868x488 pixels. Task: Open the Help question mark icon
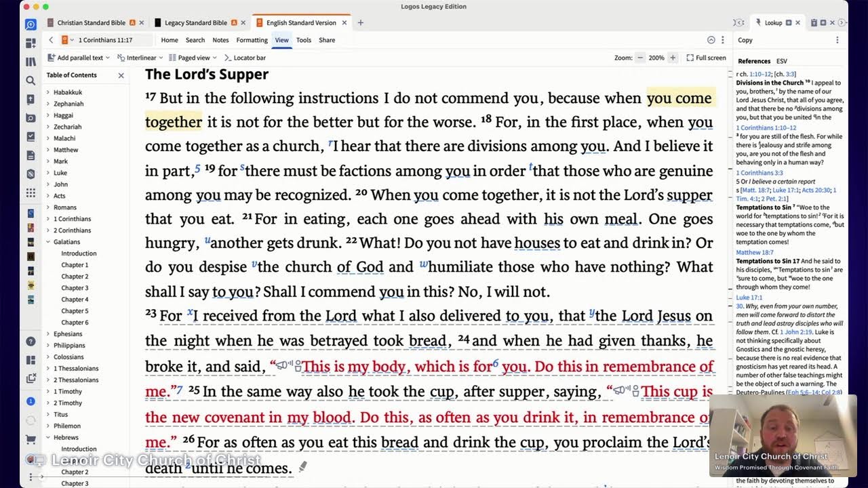(x=31, y=342)
